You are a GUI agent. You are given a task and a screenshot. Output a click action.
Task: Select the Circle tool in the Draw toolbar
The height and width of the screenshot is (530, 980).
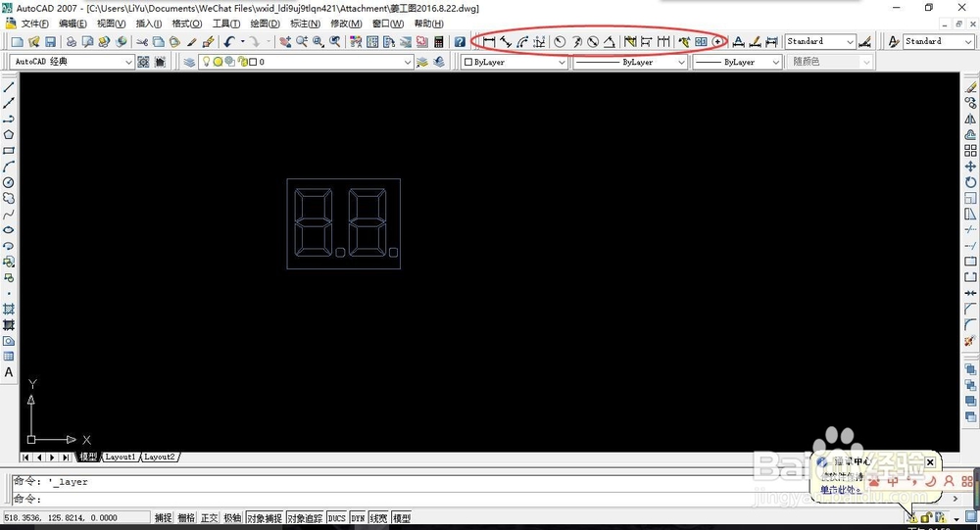(9, 182)
